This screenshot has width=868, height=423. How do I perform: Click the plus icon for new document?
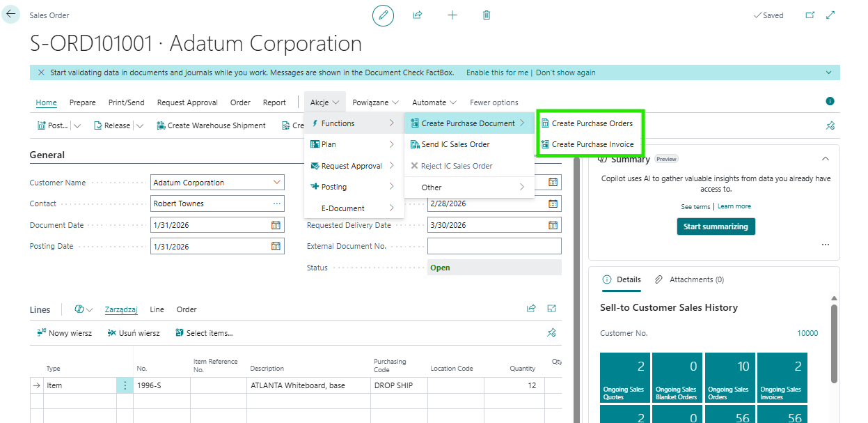[452, 15]
